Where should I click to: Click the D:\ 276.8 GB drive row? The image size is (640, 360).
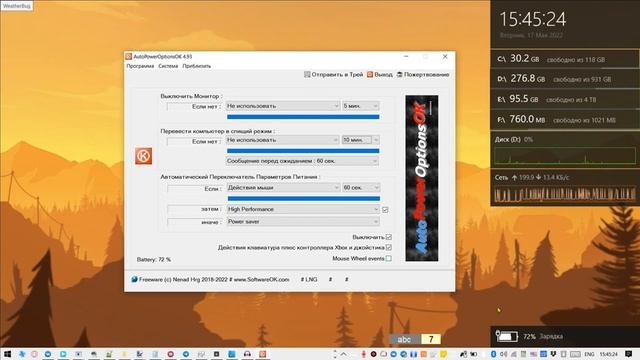point(565,79)
